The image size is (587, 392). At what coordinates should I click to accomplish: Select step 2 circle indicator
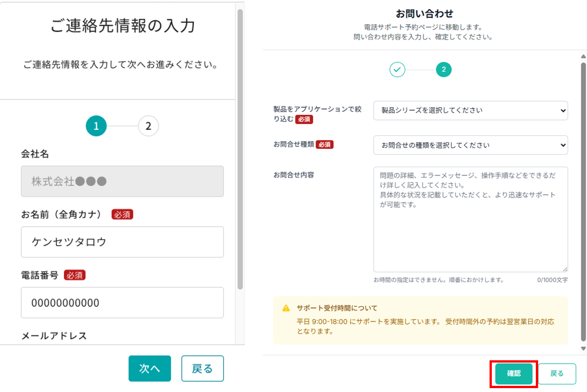(x=444, y=69)
